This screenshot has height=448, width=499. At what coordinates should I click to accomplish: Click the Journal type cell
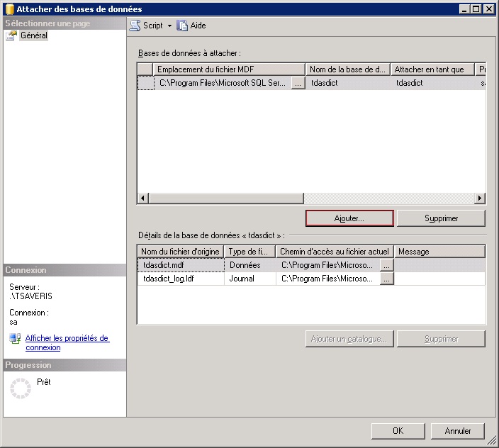pos(250,279)
